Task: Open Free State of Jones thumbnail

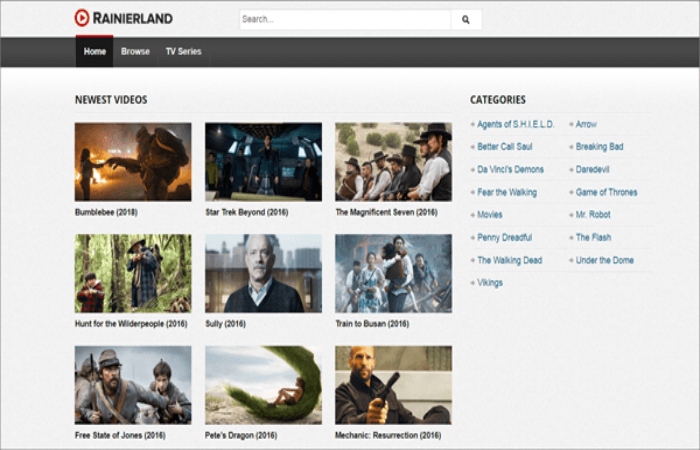Action: click(x=133, y=385)
